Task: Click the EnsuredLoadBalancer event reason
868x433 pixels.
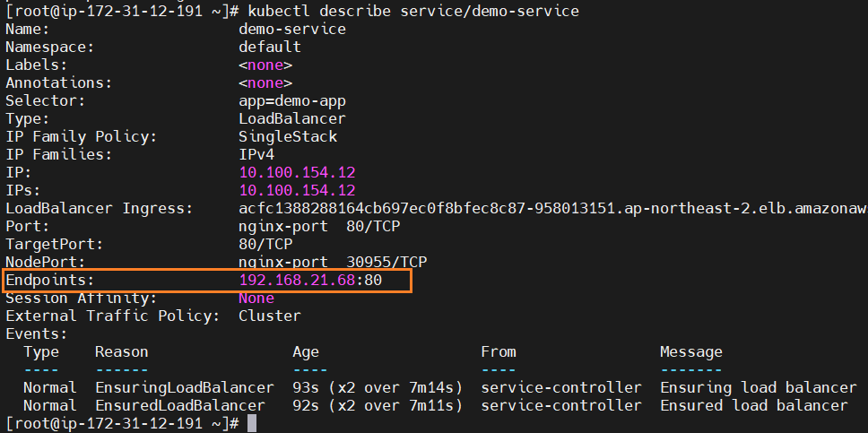Action: point(180,405)
